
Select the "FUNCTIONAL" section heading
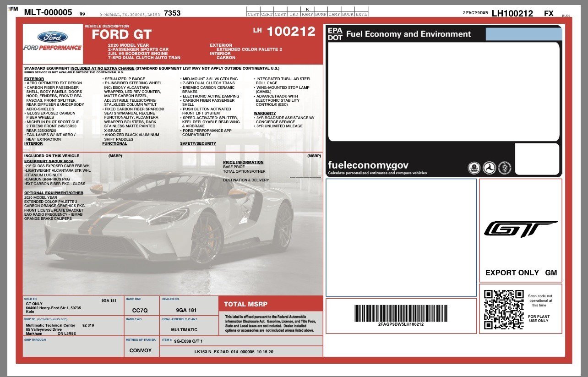click(x=114, y=143)
